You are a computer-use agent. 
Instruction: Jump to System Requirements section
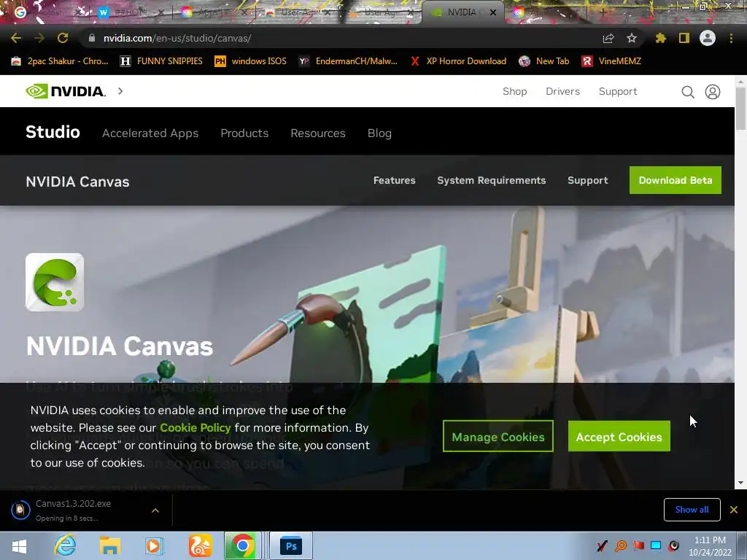tap(491, 181)
